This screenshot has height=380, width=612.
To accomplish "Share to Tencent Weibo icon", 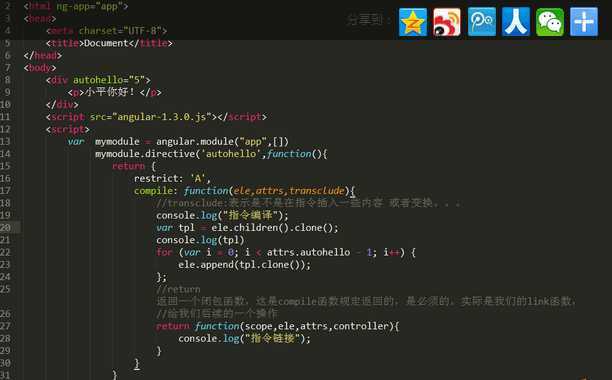I will tap(482, 22).
